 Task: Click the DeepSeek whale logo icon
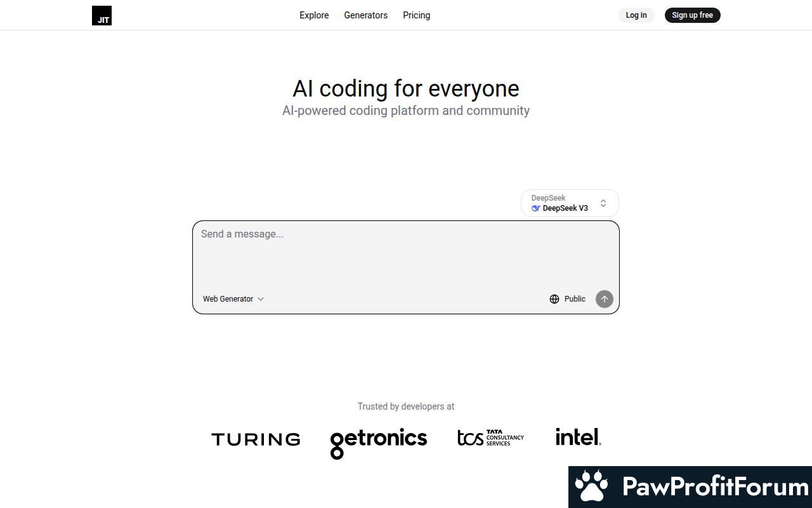click(536, 208)
